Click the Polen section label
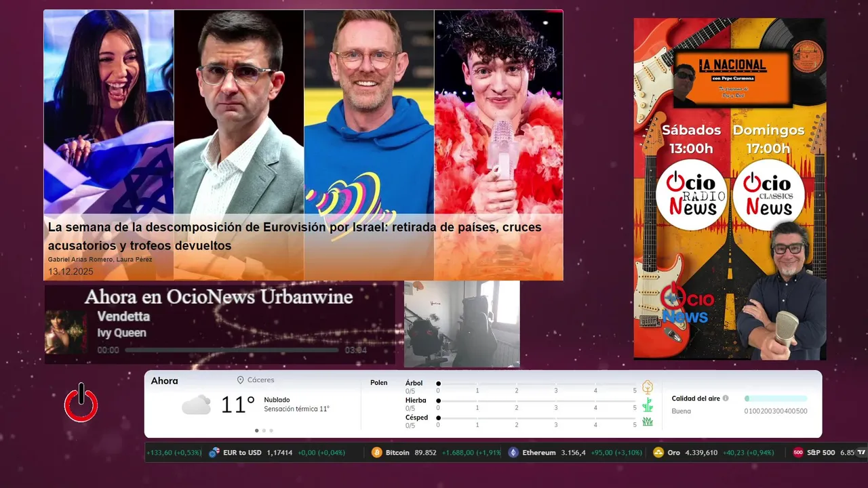This screenshot has width=868, height=488. pyautogui.click(x=379, y=383)
